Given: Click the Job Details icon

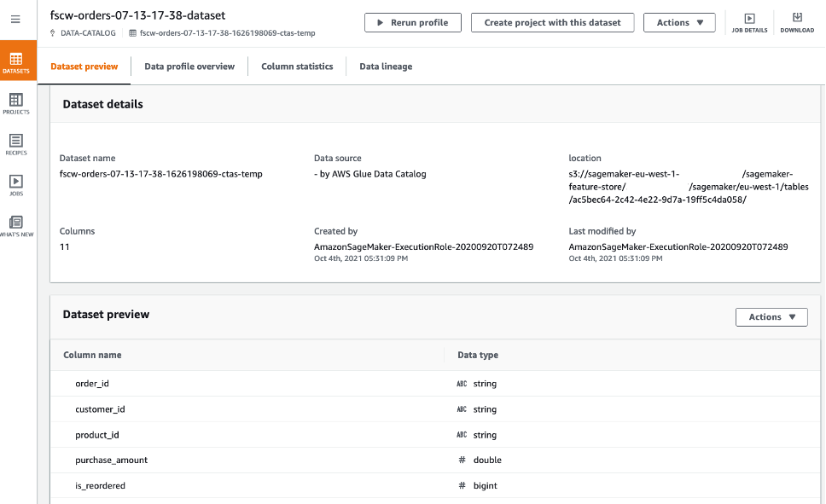Looking at the screenshot, I should click(749, 22).
